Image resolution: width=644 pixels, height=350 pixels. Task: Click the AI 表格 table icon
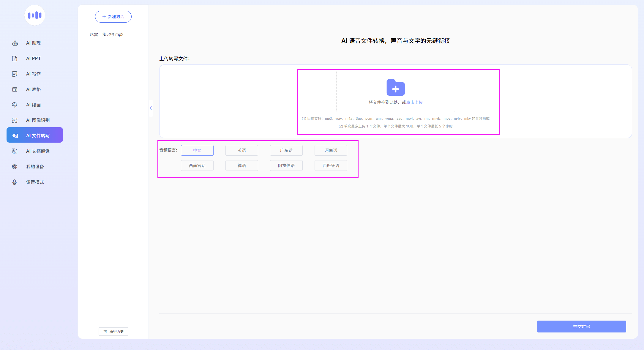pos(15,89)
